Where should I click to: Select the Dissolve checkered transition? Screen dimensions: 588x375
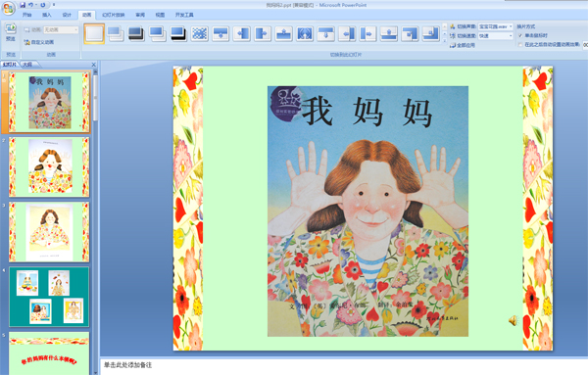pyautogui.click(x=200, y=33)
